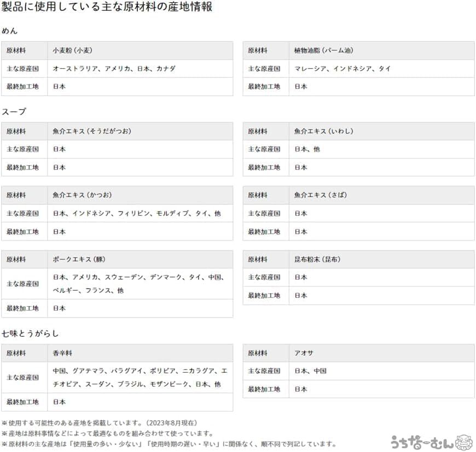Click 主な原産国 label in 香辛料 table
The image size is (476, 452).
(x=23, y=378)
